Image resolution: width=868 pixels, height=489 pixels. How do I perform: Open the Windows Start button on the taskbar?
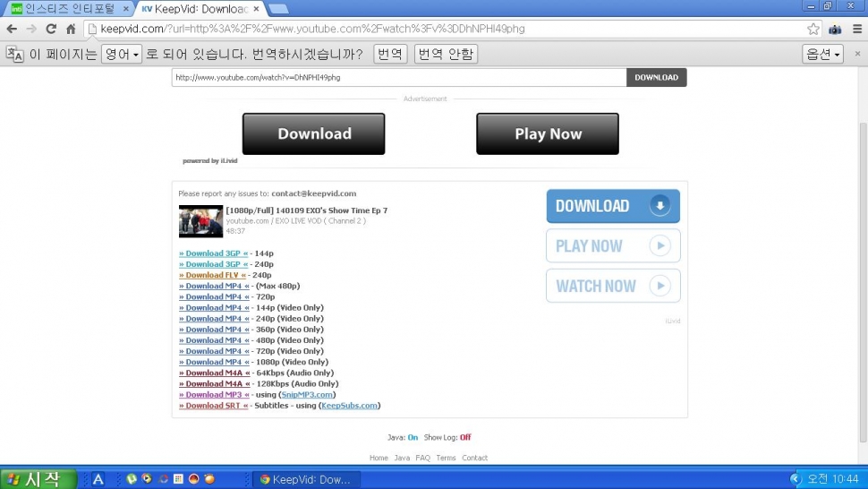[34, 479]
